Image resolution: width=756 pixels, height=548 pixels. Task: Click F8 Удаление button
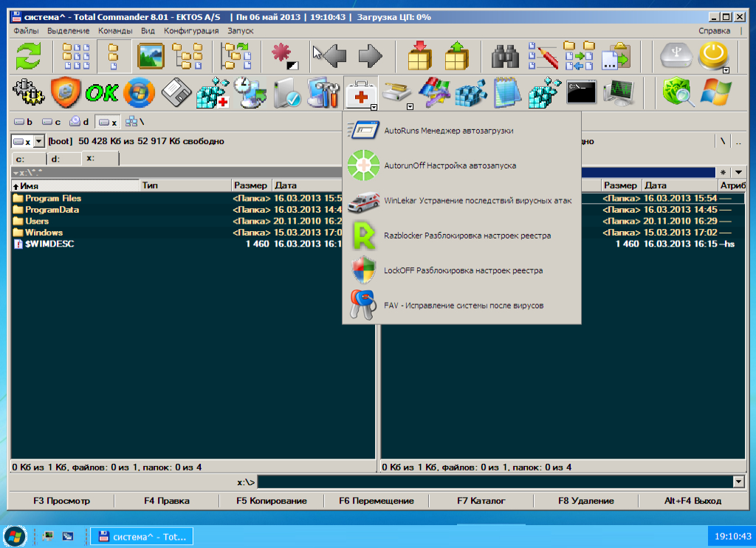[586, 501]
